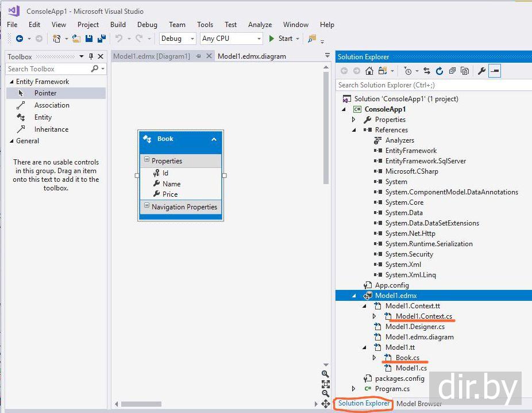
Task: Toggle the Preview Selected Items button
Action: point(495,71)
